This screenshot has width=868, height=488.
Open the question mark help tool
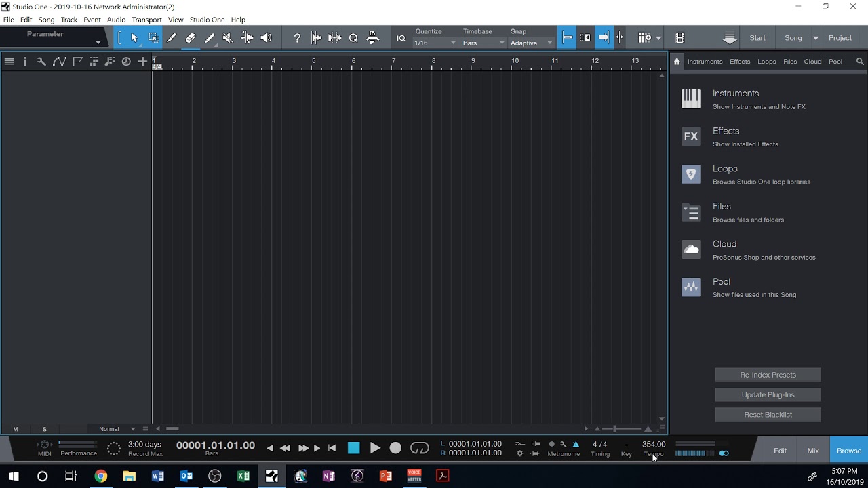pyautogui.click(x=297, y=38)
